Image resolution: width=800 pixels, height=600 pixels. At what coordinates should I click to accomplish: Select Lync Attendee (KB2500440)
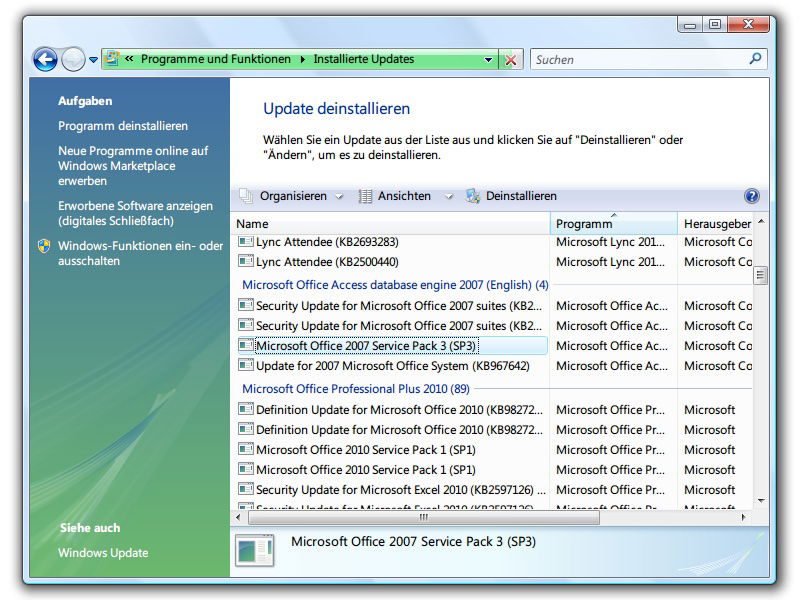(327, 262)
